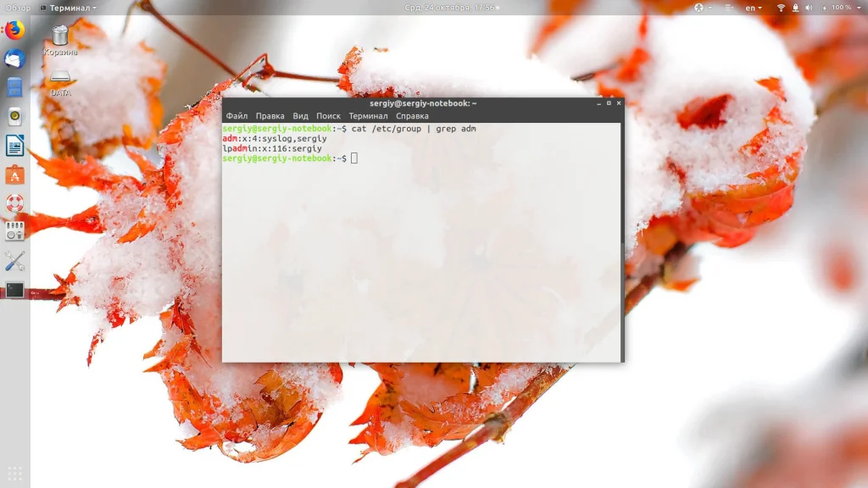This screenshot has height=488, width=868.
Task: Click the adm:x:4:syslog,sergiy output line
Action: pos(275,138)
